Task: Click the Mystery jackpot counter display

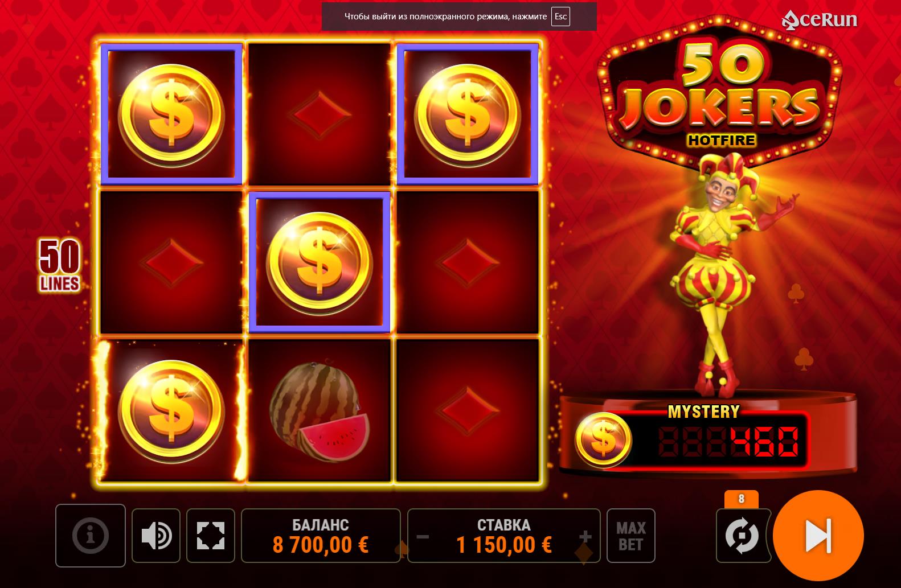Action: [x=728, y=441]
